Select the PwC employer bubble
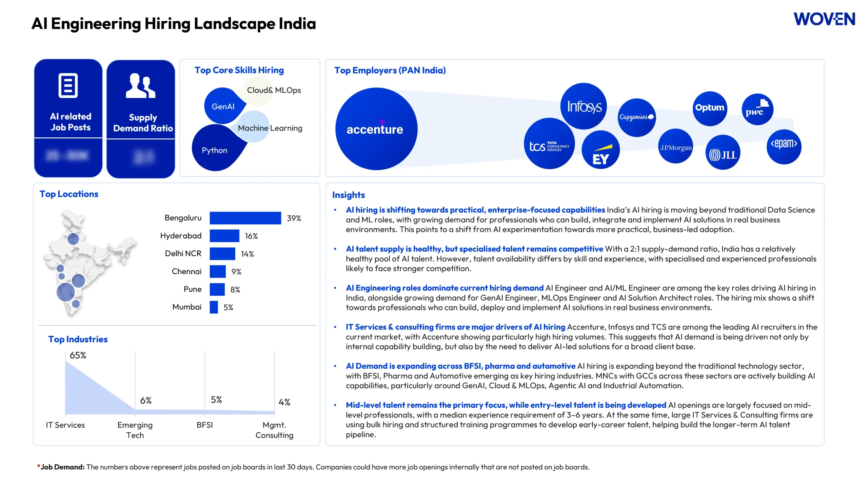Image resolution: width=868 pixels, height=488 pixels. click(757, 109)
